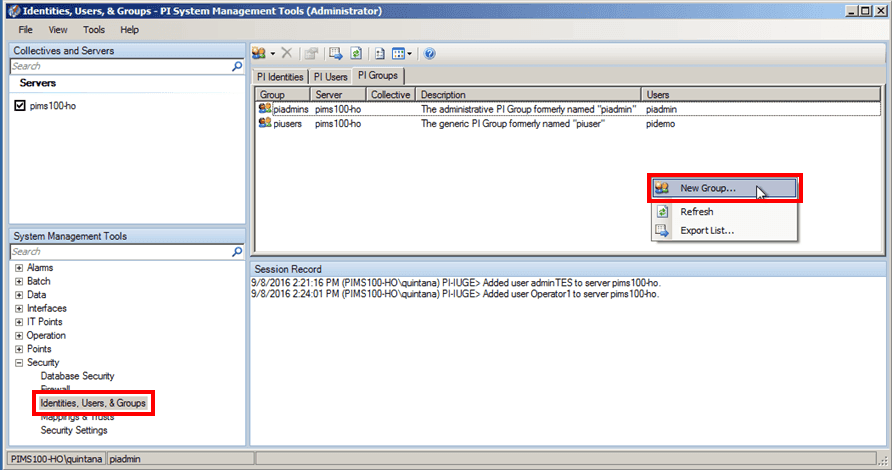
Task: Sort by the Collective column header
Action: click(390, 94)
